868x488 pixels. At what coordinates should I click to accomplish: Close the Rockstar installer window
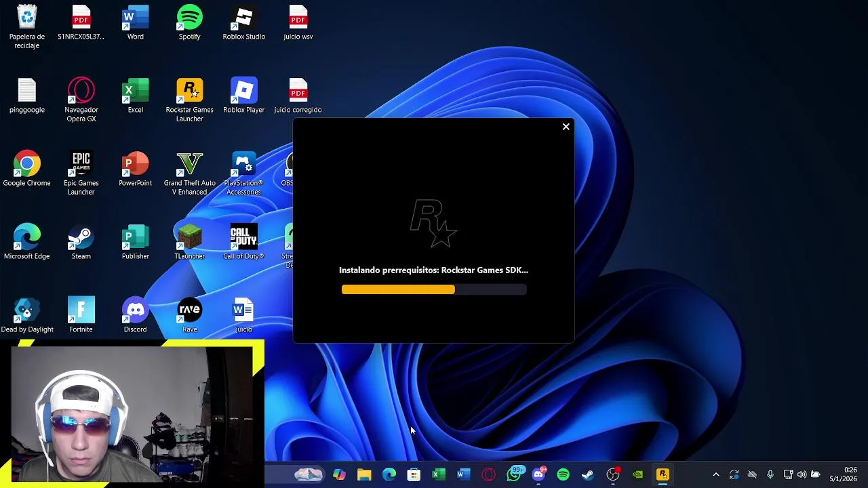pyautogui.click(x=566, y=127)
